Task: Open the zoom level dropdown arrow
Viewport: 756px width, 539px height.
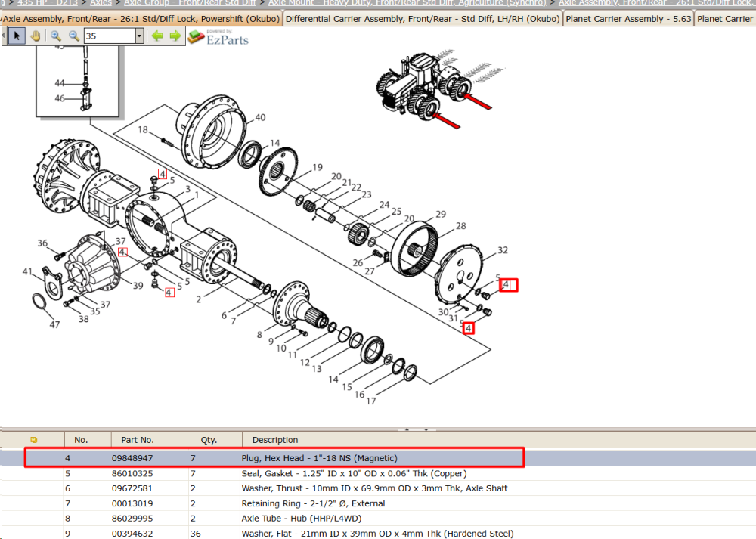Action: click(139, 36)
